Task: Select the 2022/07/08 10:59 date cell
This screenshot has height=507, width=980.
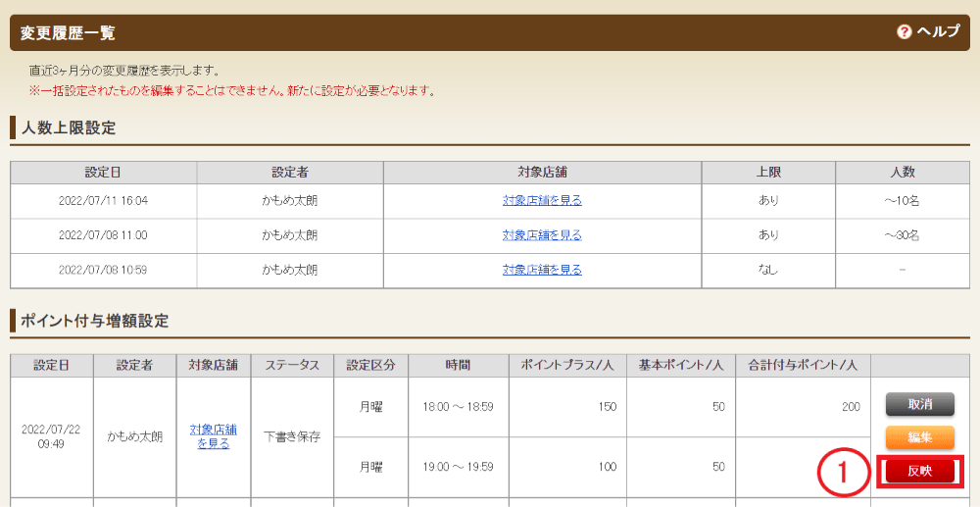Action: pyautogui.click(x=103, y=270)
